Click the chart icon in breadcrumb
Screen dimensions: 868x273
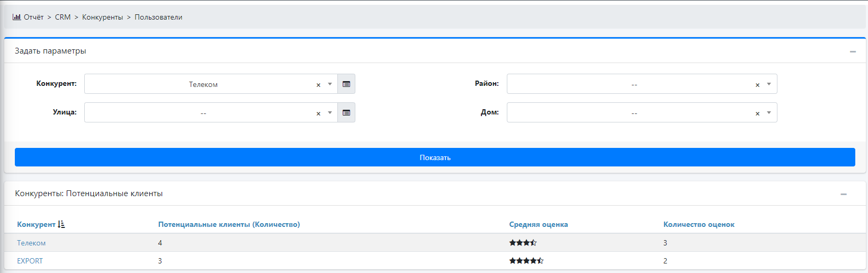click(16, 17)
